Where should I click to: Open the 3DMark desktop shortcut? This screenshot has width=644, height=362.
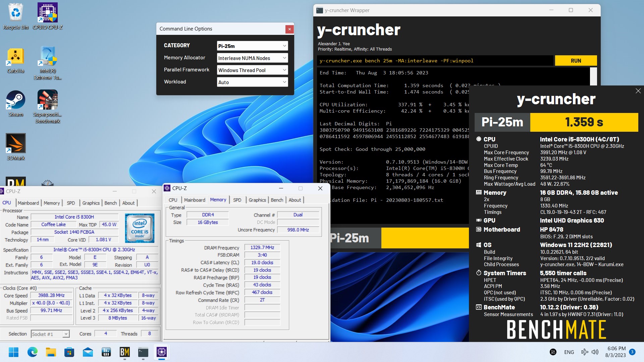(16, 147)
